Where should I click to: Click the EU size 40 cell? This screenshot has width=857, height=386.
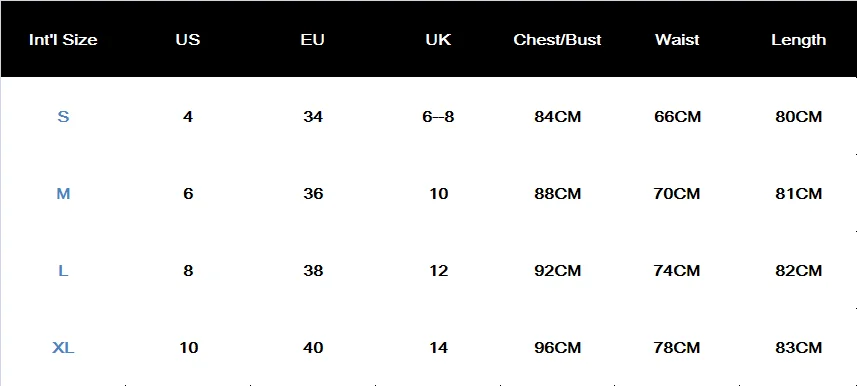(x=313, y=348)
